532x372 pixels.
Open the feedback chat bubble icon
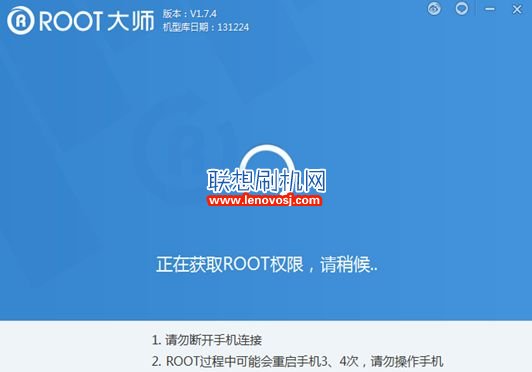click(461, 8)
